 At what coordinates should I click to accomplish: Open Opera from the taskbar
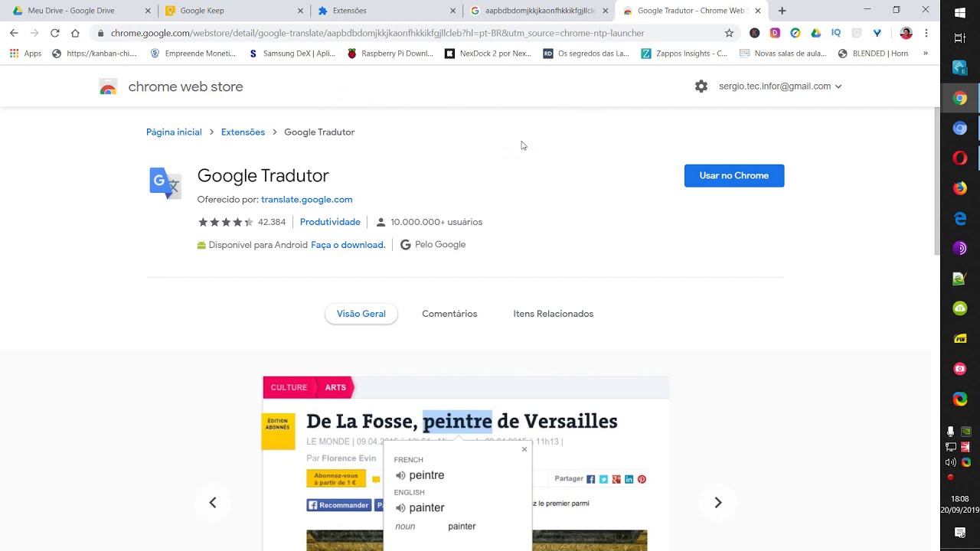pyautogui.click(x=960, y=158)
